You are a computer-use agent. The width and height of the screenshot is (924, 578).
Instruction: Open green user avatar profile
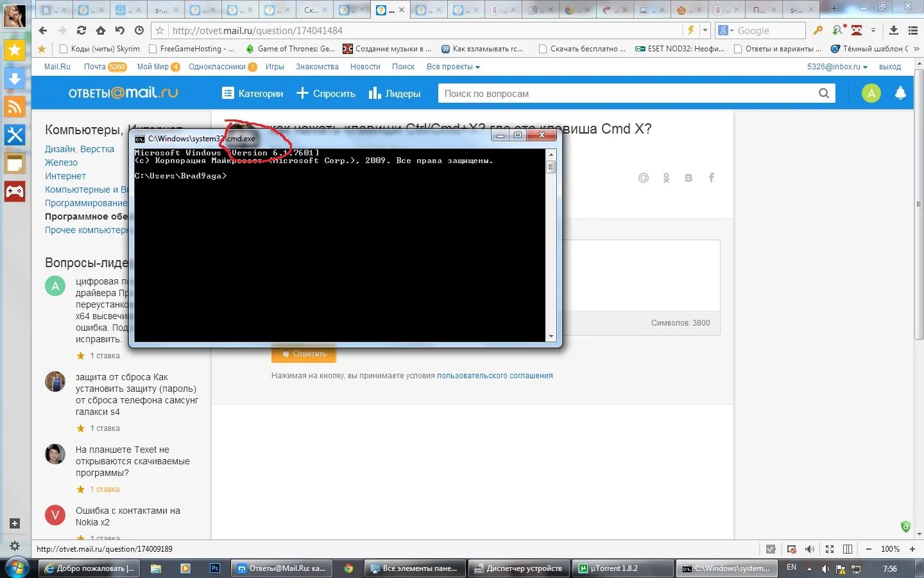coord(871,93)
